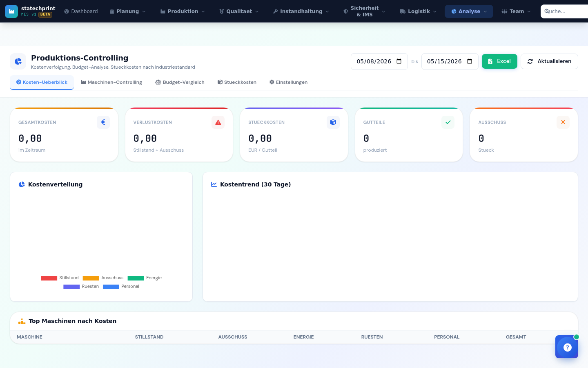This screenshot has height=368, width=588.
Task: Click the RUESTEN column header
Action: tap(372, 337)
